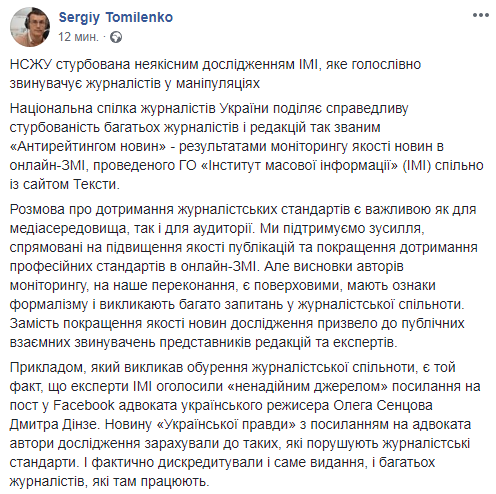This screenshot has height=494, width=496.
Task: Click the word "маніпуляціях" ending the headline
Action: tap(218, 83)
